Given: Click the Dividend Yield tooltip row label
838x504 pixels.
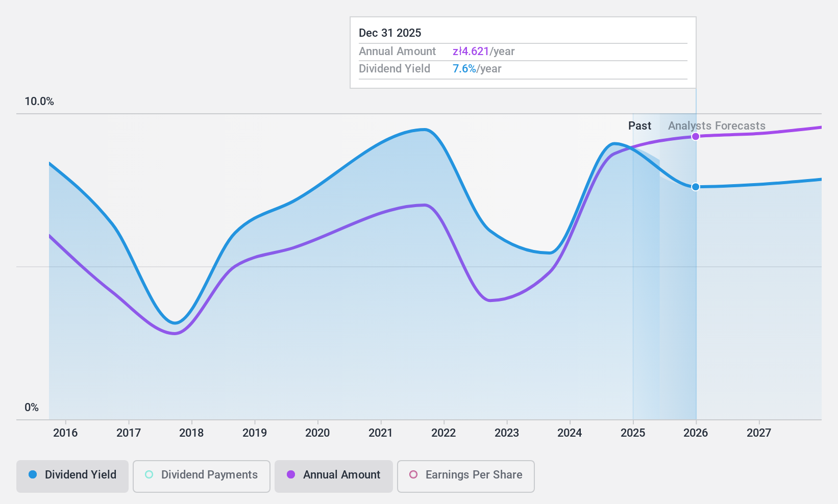Looking at the screenshot, I should 395,69.
